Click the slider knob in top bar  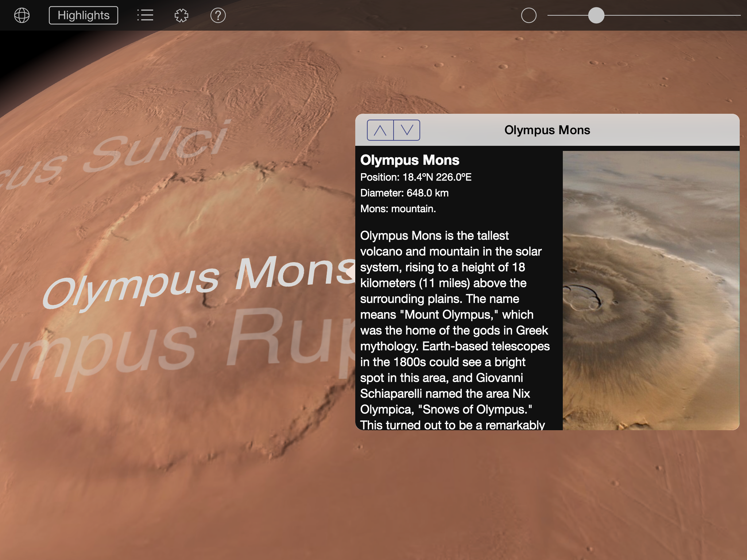(x=596, y=15)
